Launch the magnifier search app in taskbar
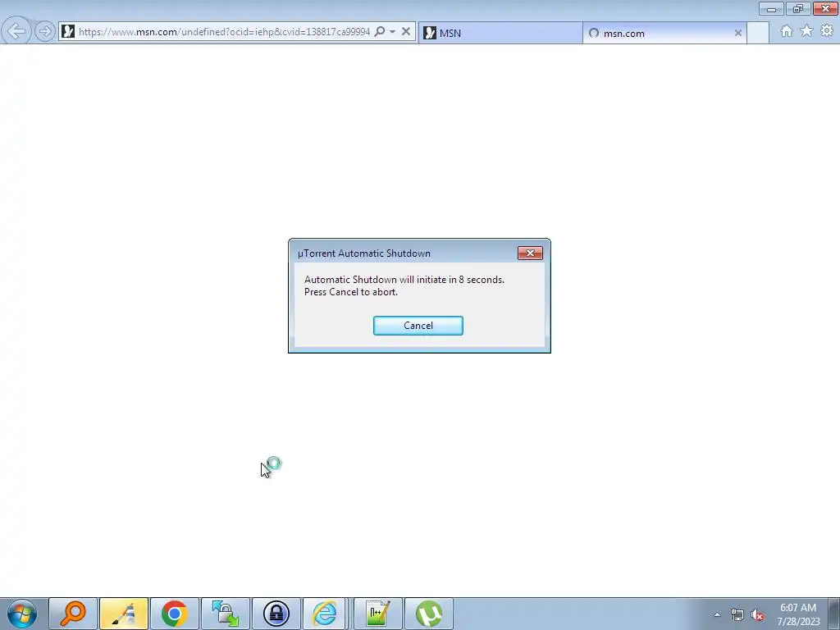 pos(73,614)
